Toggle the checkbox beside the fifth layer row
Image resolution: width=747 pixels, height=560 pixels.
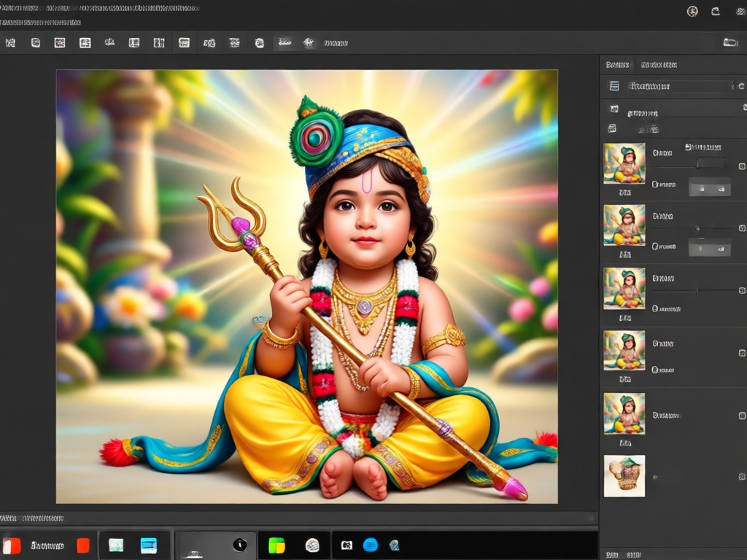pos(742,416)
